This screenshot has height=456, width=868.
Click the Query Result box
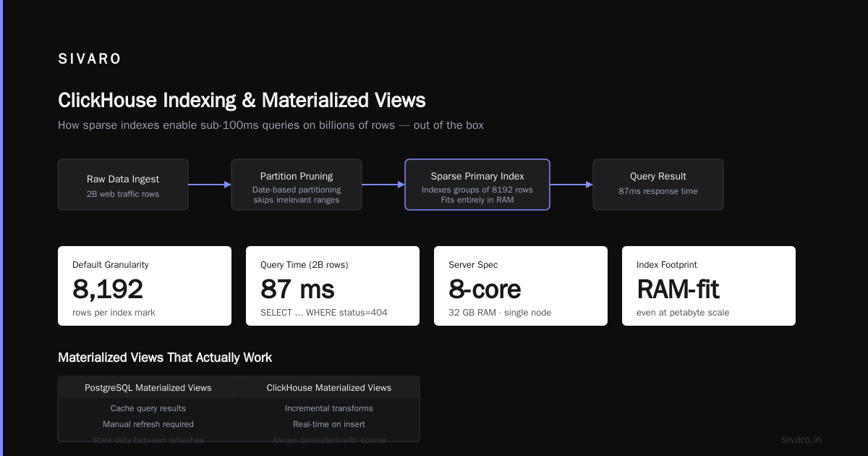coord(658,185)
